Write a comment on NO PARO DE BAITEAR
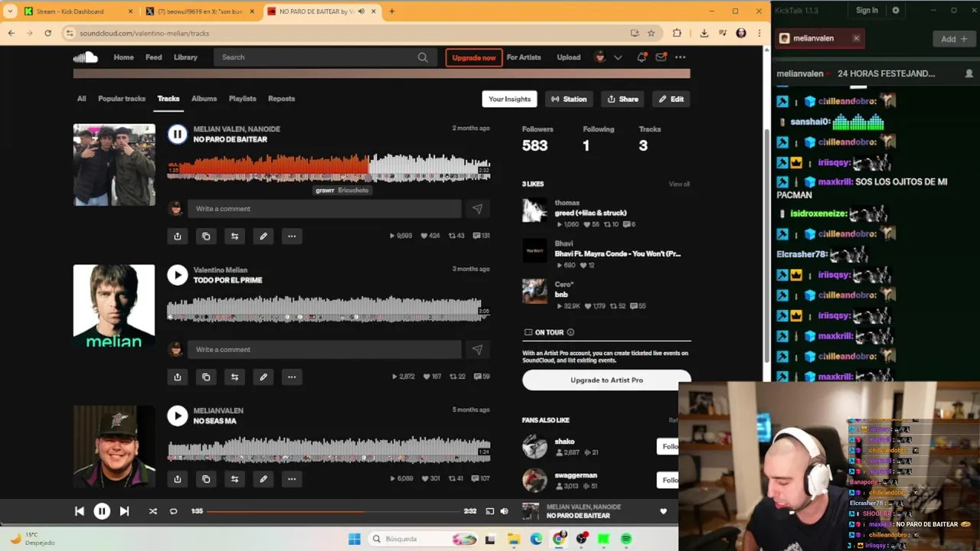980x551 pixels. click(325, 209)
